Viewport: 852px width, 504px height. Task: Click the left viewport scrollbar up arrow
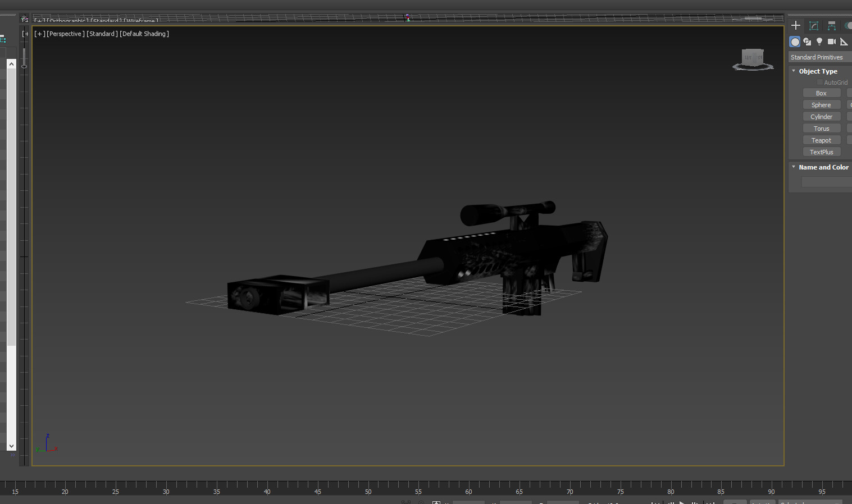(x=11, y=63)
